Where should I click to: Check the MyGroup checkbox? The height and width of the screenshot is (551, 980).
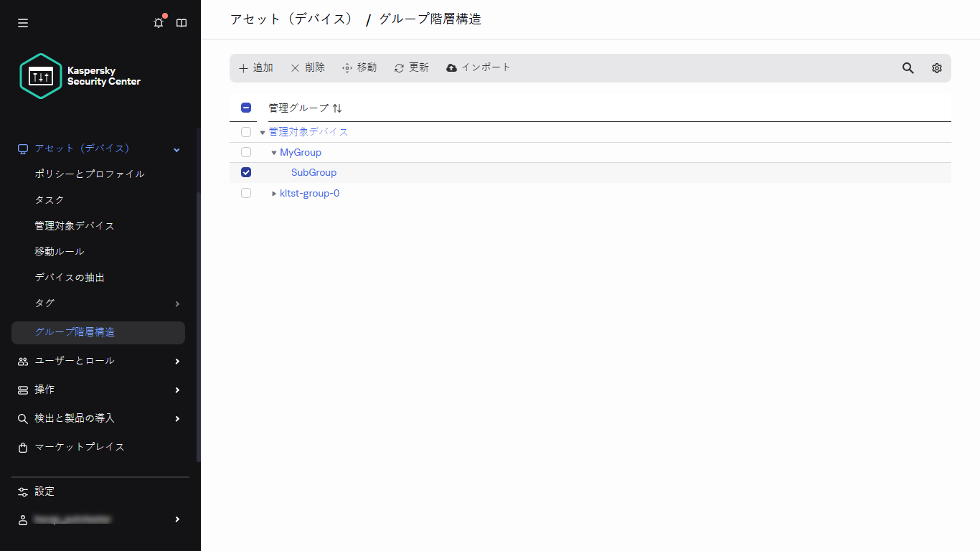coord(246,152)
